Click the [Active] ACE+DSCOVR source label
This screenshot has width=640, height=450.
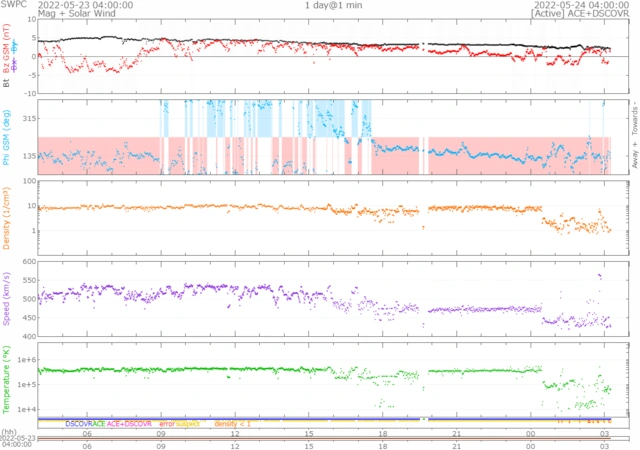[x=580, y=14]
